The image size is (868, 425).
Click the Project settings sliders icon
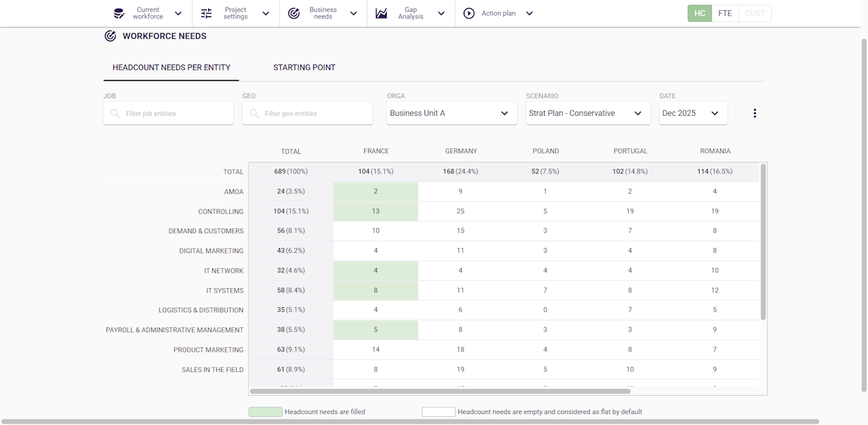207,14
